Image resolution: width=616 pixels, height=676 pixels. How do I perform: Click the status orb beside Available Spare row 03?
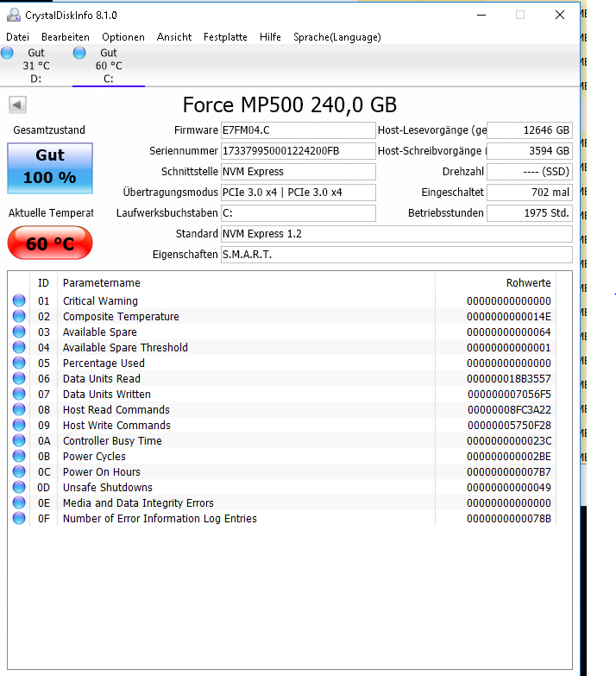[19, 332]
